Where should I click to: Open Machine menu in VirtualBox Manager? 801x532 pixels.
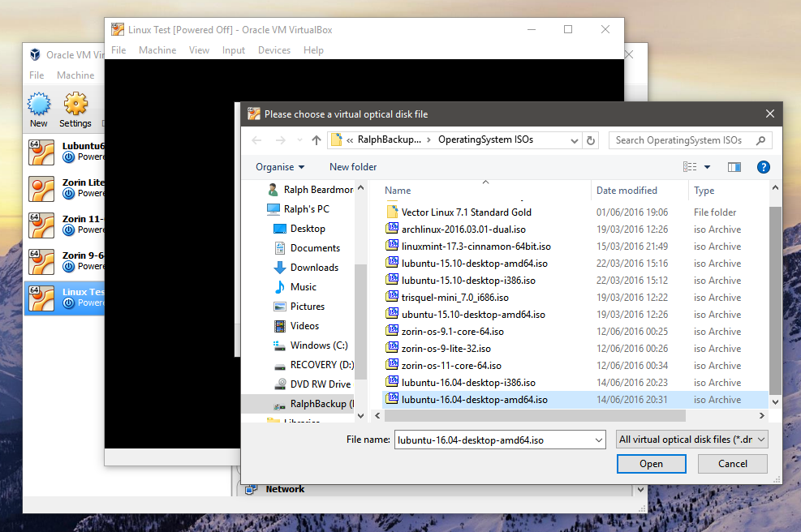tap(75, 75)
